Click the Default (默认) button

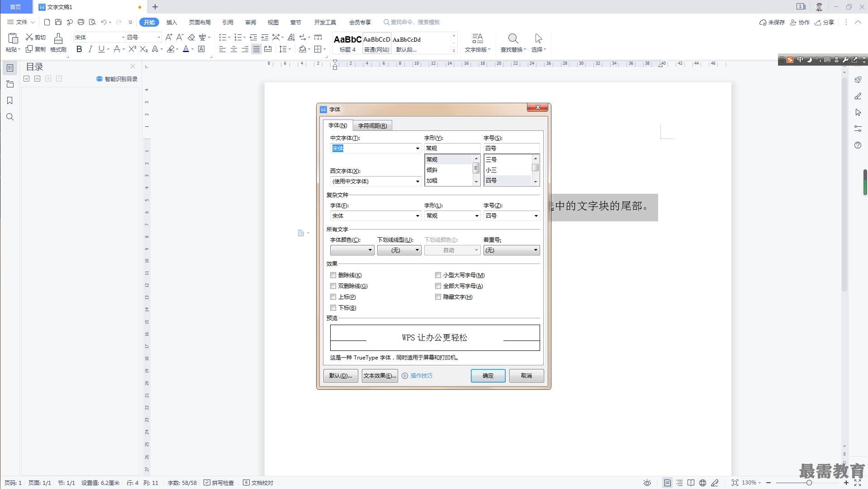[x=341, y=376]
